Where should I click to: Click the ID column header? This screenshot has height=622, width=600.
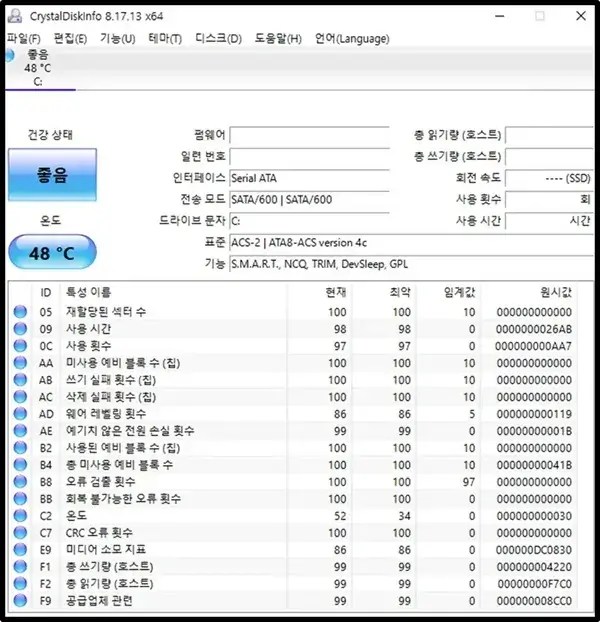(46, 293)
